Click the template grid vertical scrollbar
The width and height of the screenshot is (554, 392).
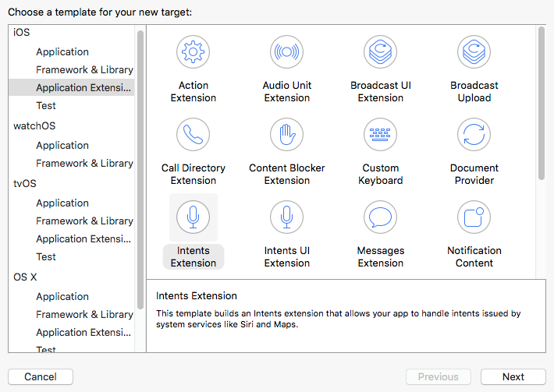[x=542, y=104]
